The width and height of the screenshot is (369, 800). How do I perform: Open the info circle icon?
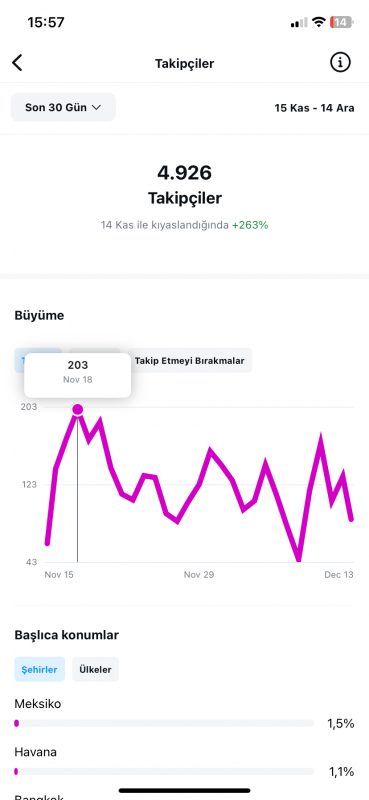point(340,63)
